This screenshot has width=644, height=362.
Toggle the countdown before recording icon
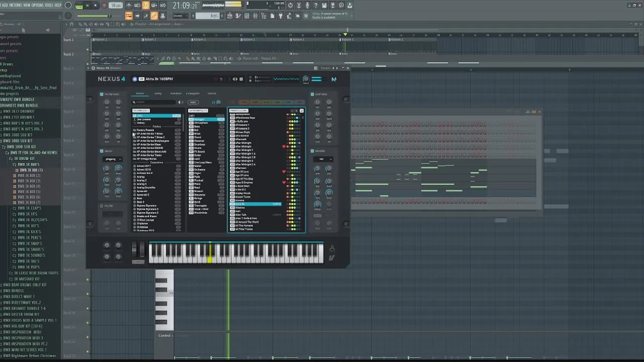tap(145, 5)
